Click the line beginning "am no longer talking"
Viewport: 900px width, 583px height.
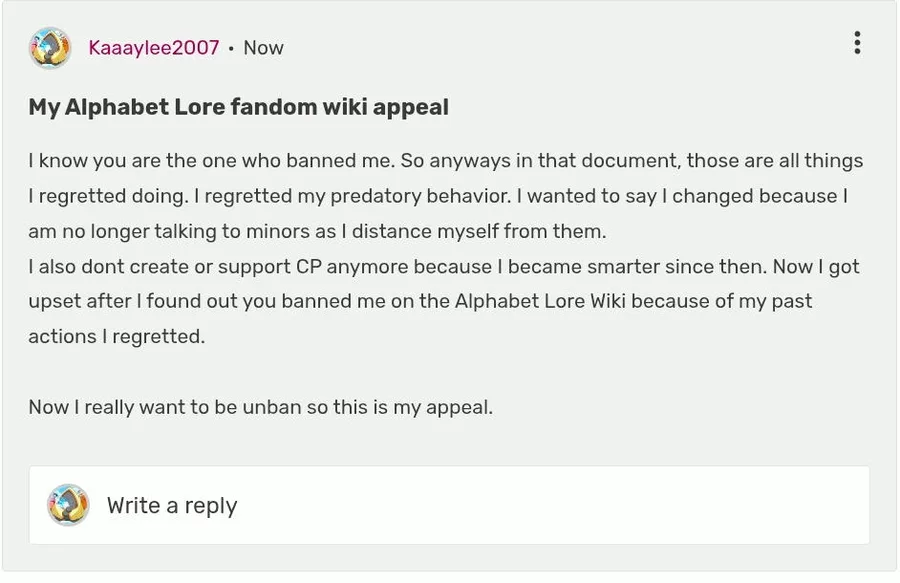[316, 232]
